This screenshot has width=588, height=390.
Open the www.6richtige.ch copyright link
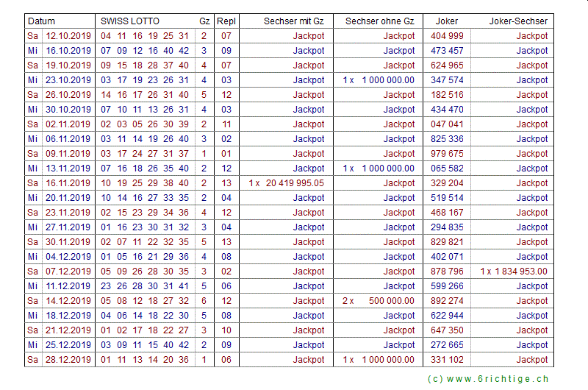point(488,378)
